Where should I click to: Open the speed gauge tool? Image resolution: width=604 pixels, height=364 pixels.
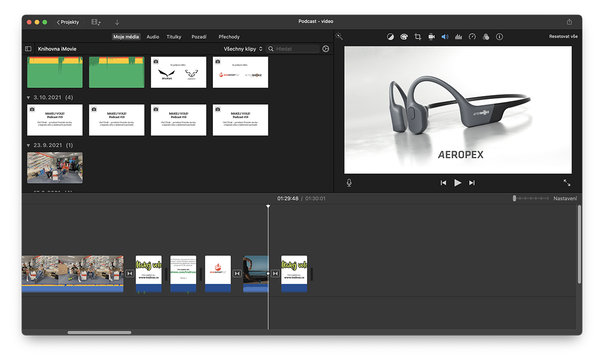point(472,37)
